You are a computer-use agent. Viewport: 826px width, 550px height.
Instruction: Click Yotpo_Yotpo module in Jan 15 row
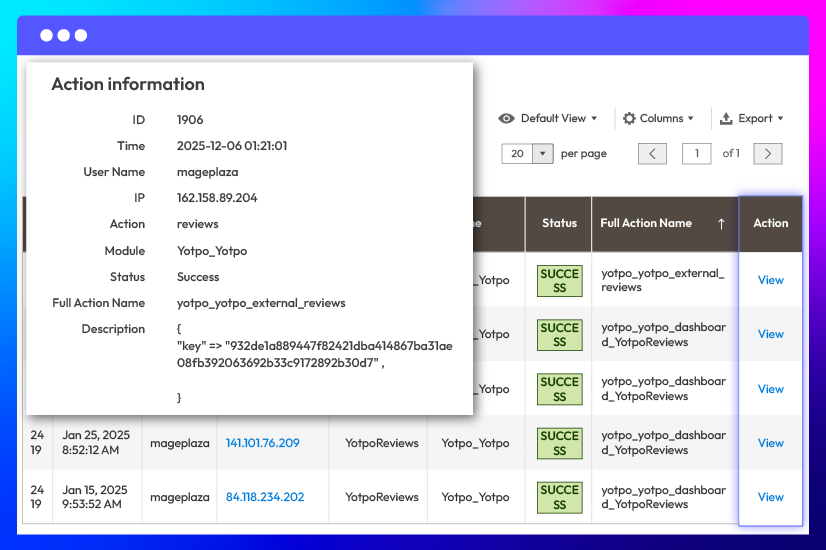pyautogui.click(x=475, y=497)
